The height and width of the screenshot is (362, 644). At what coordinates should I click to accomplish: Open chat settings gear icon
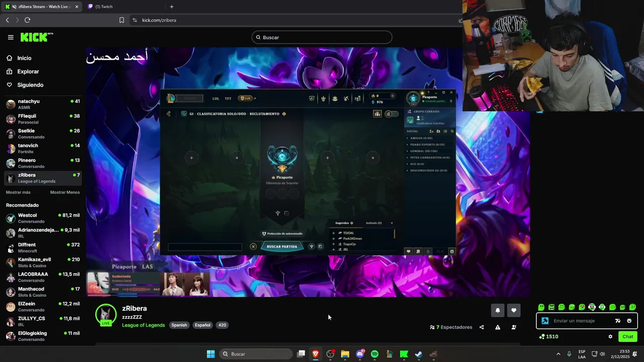pyautogui.click(x=610, y=337)
